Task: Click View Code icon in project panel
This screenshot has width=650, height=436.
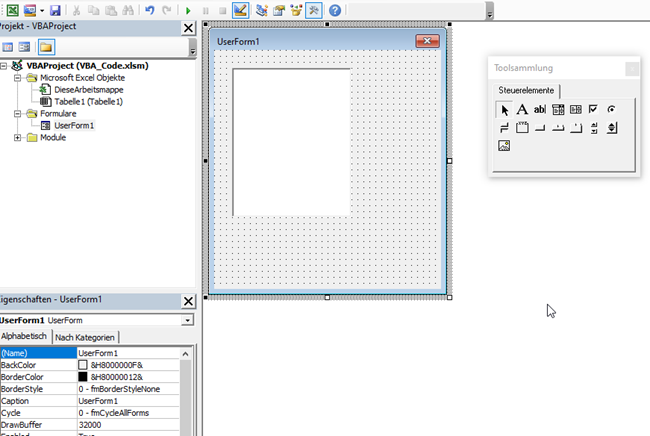Action: click(x=7, y=47)
